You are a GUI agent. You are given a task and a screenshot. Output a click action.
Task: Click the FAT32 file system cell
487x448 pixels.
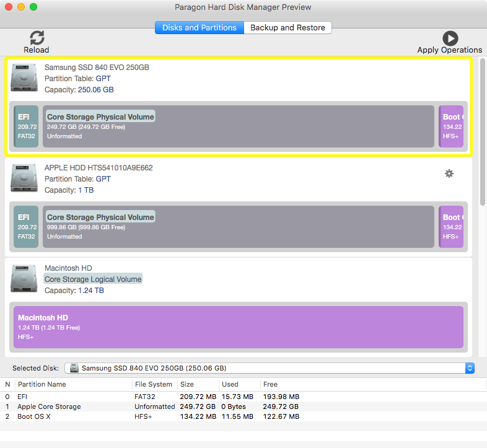145,397
